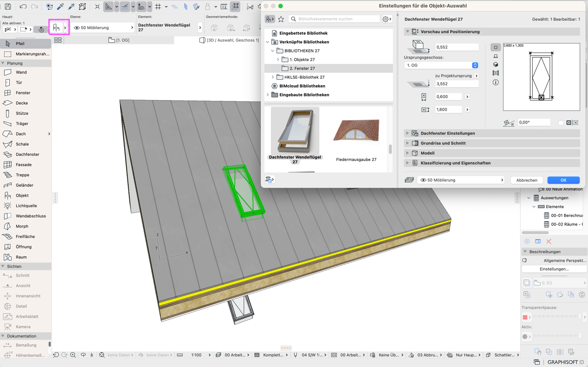588x367 pixels.
Task: Toggle the quick selection magnet button in the info box
Action: [x=41, y=29]
